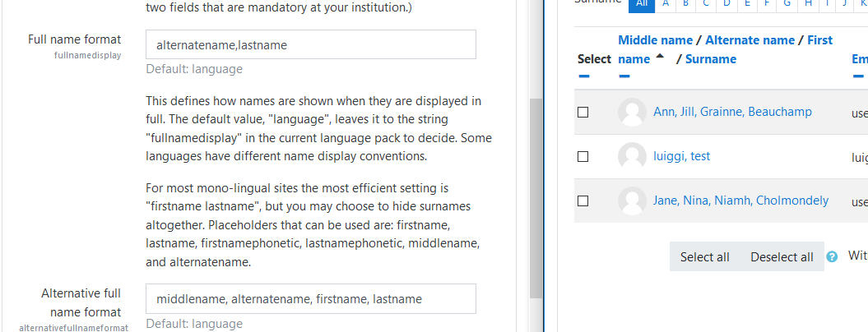This screenshot has height=332, width=868.
Task: Hide the name column with its dash icon
Action: click(x=624, y=76)
